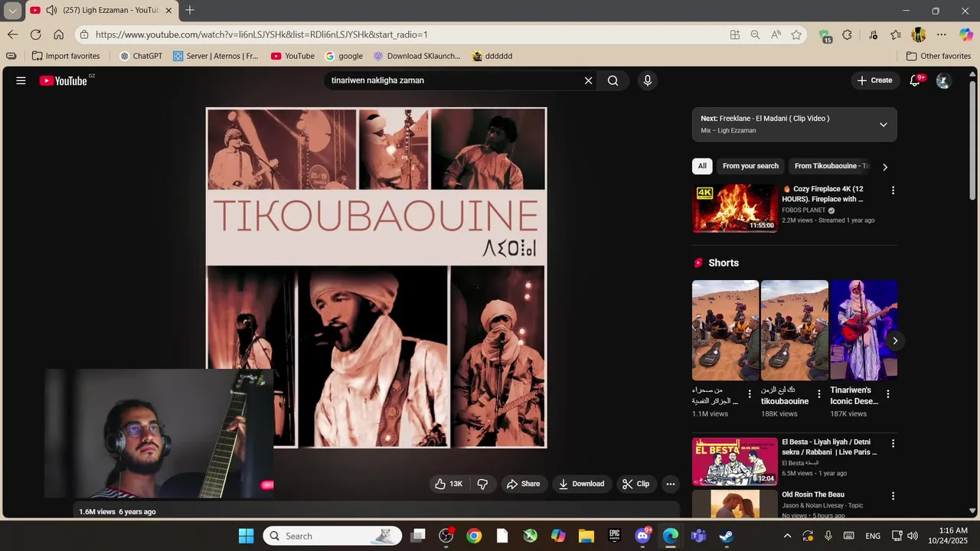980x551 pixels.
Task: Show next Shorts with arrow button
Action: point(895,341)
